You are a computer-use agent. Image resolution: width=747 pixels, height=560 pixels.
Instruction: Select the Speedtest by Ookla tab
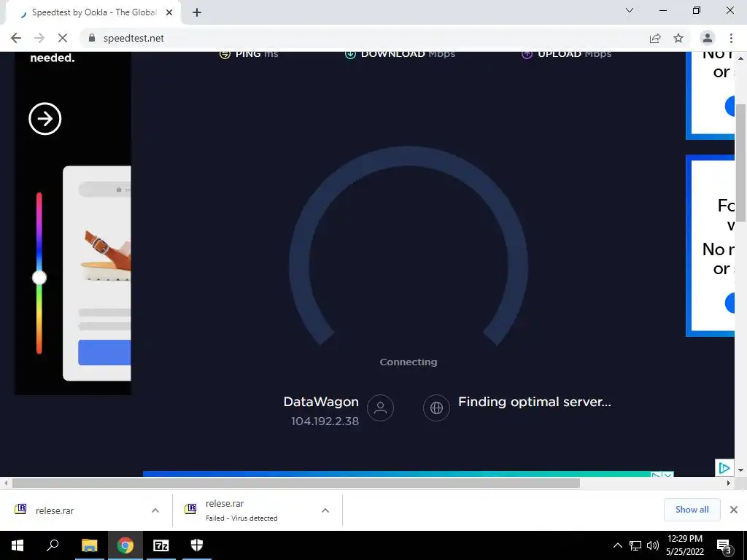coord(94,12)
